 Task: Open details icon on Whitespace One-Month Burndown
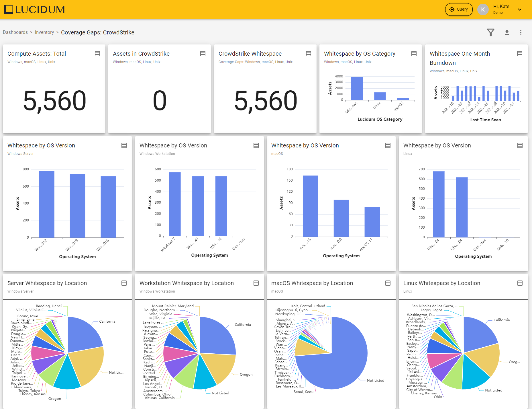coord(520,54)
